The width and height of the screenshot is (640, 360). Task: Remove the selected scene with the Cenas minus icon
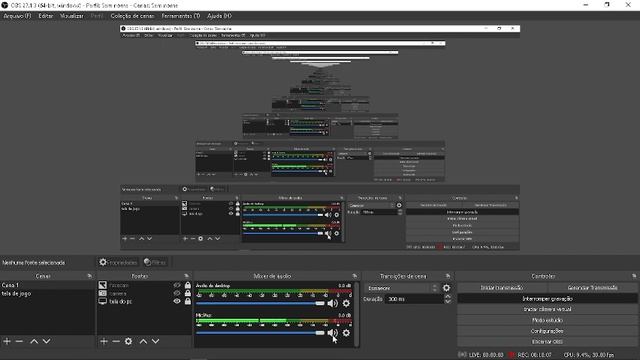point(19,341)
